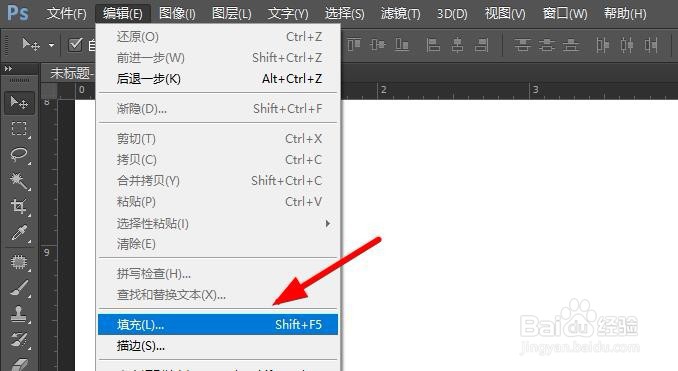Choose 后退一步(K) menu entry

pyautogui.click(x=218, y=79)
